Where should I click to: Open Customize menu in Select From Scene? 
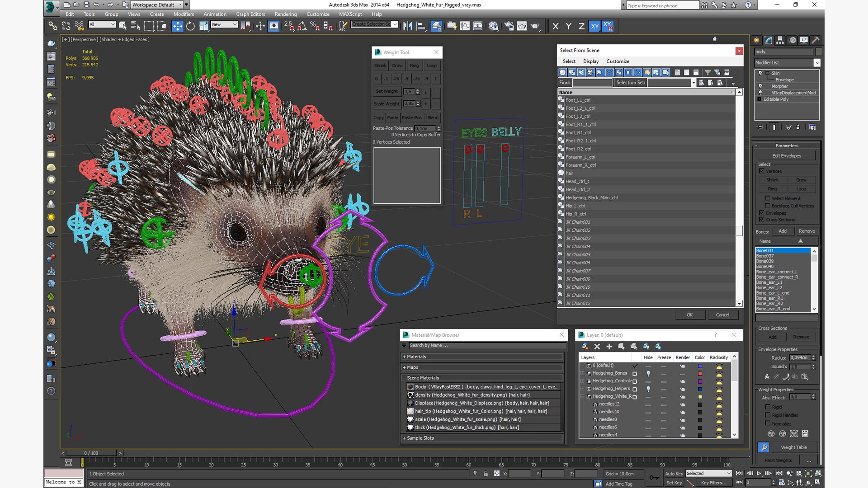point(618,61)
